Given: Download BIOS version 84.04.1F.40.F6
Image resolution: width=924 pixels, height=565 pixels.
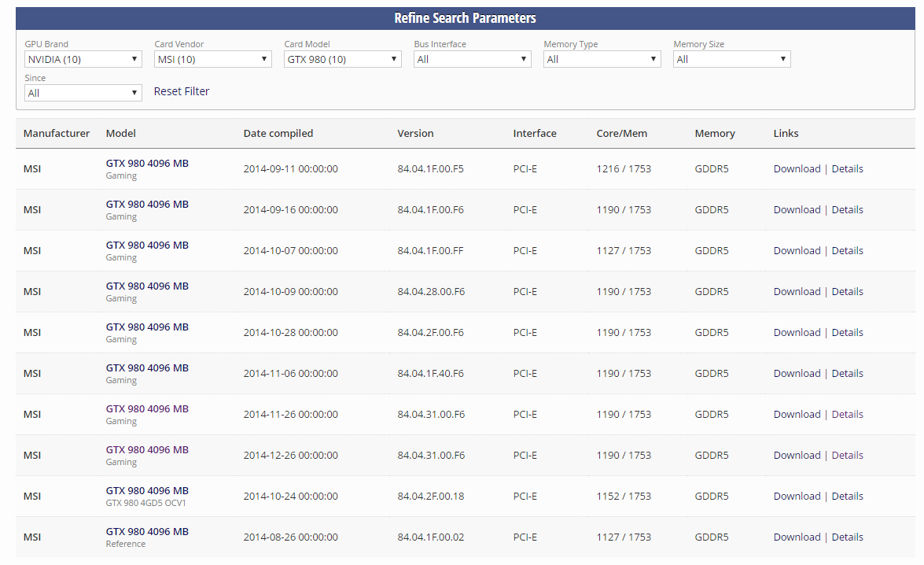Looking at the screenshot, I should click(797, 373).
